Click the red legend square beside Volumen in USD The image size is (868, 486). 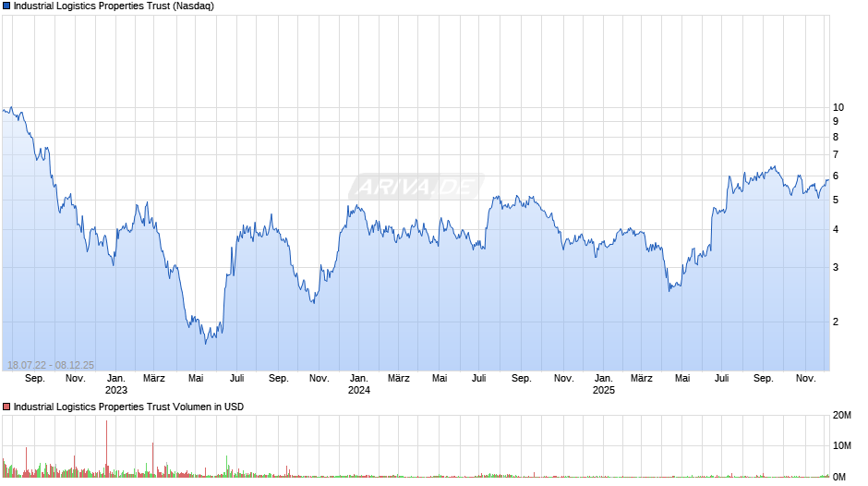click(6, 407)
